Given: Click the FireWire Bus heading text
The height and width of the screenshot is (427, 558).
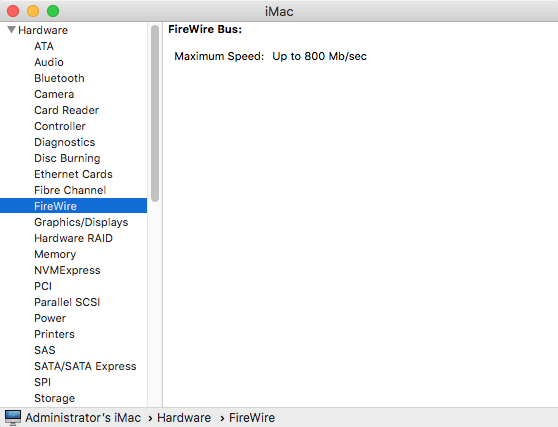Looking at the screenshot, I should point(205,29).
